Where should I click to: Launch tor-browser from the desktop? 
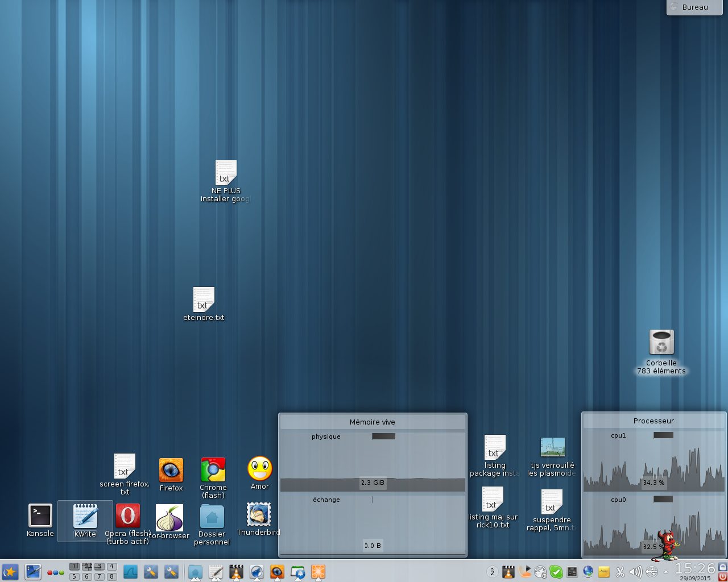click(x=169, y=518)
